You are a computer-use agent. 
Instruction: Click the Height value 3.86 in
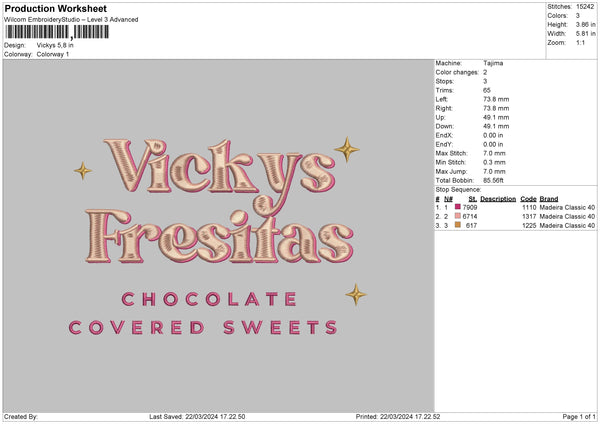pos(585,24)
